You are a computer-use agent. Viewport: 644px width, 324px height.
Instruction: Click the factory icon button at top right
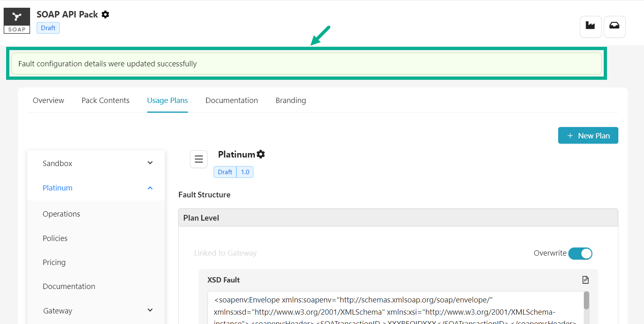590,26
